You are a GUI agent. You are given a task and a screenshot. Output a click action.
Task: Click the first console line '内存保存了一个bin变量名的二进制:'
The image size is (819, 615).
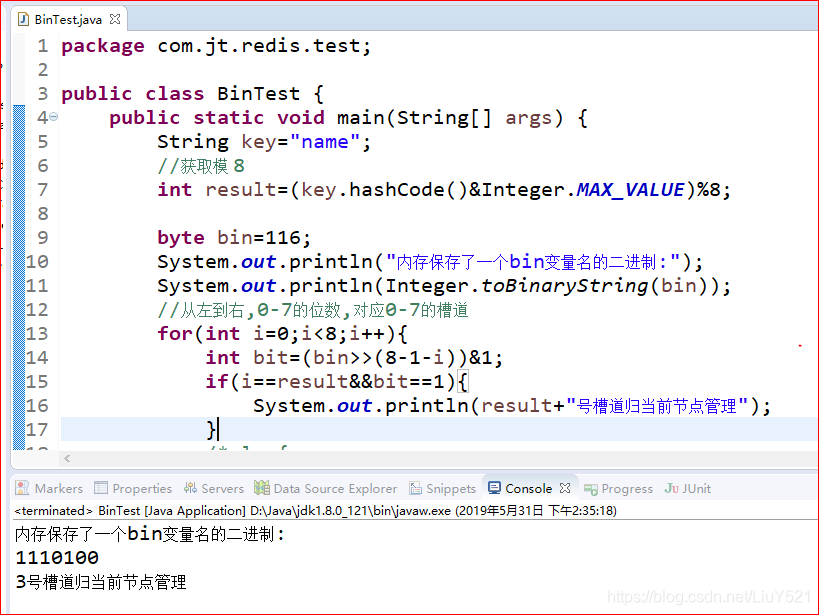[x=150, y=534]
